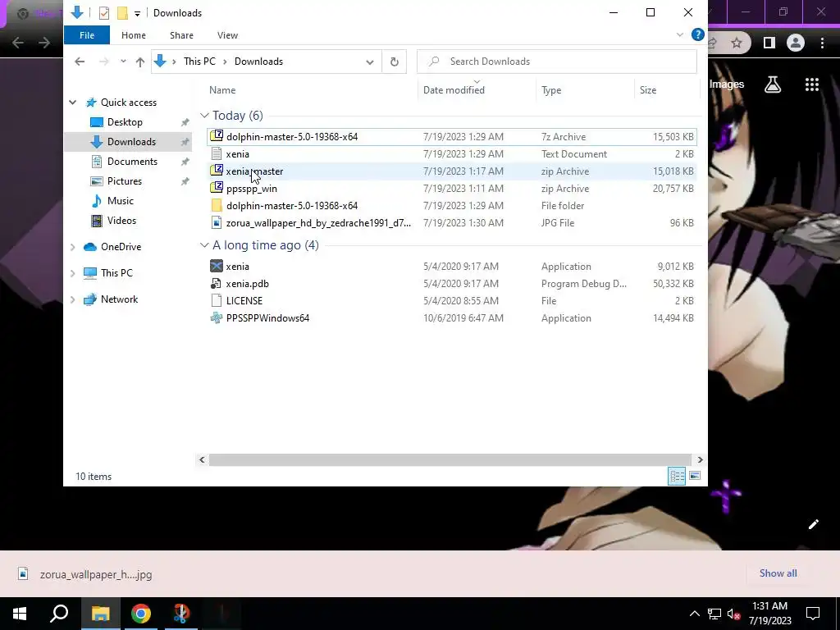Click the scroll right arrow
The height and width of the screenshot is (630, 840).
[700, 459]
